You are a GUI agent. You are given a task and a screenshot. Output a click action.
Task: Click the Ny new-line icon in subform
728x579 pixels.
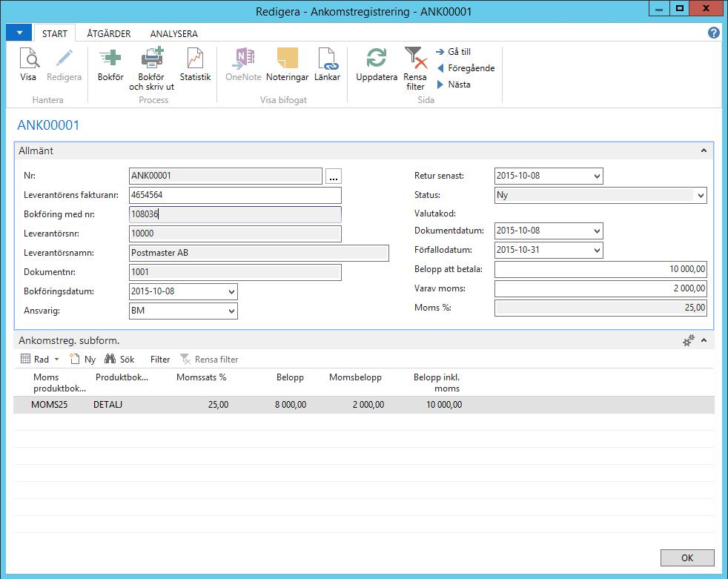tap(75, 359)
